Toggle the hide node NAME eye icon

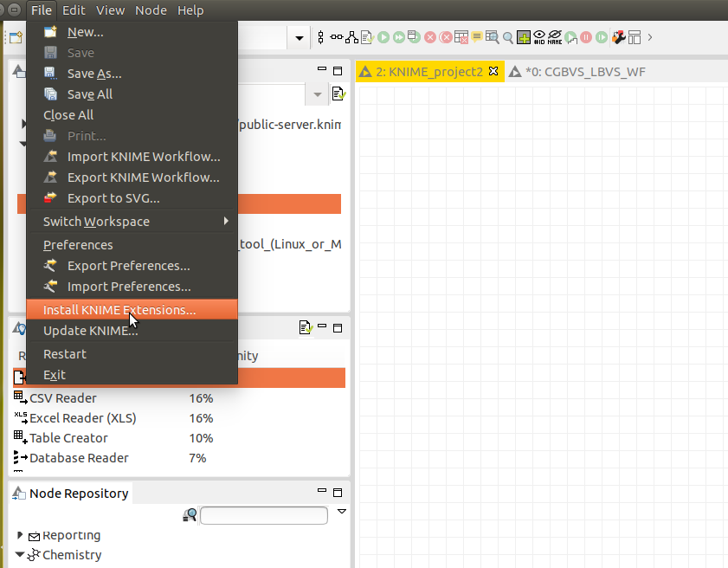(x=555, y=37)
